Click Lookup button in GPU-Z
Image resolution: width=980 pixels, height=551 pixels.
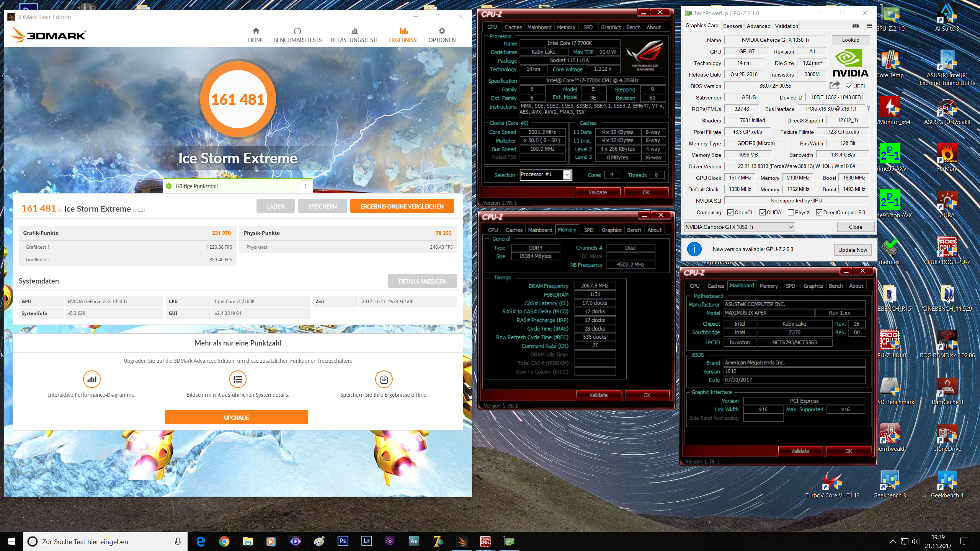pyautogui.click(x=851, y=40)
